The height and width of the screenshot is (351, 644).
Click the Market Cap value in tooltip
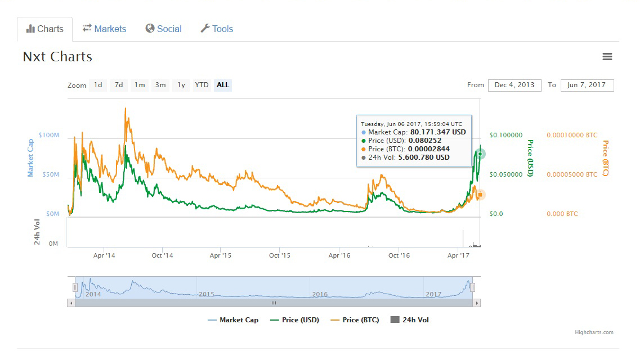(x=438, y=132)
